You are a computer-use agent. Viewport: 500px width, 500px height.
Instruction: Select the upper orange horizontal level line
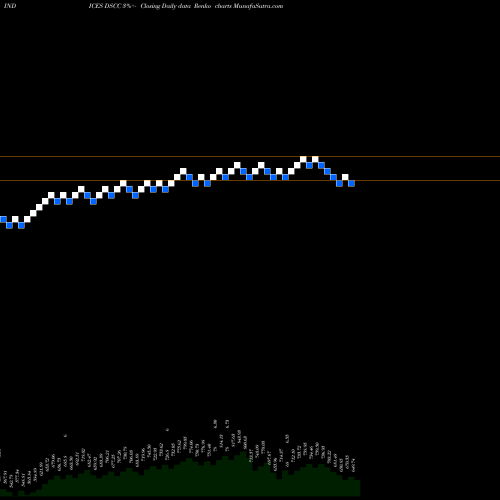(250, 156)
